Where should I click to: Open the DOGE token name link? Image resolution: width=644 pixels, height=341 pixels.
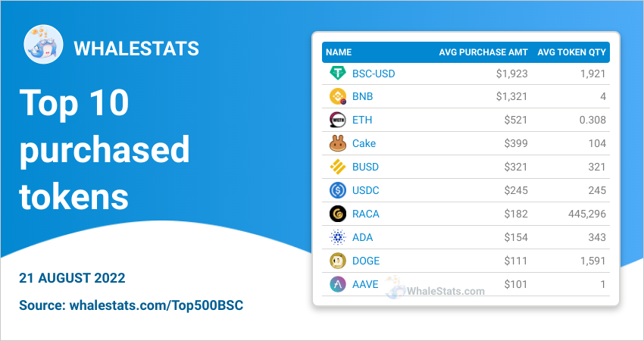click(x=366, y=261)
